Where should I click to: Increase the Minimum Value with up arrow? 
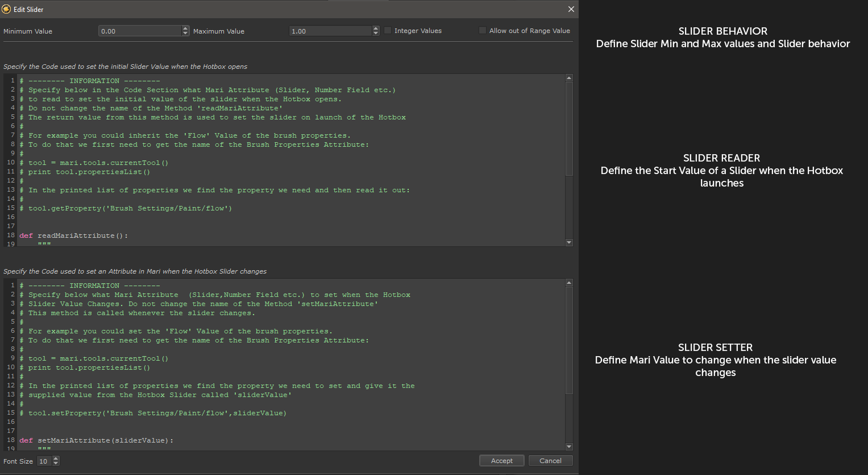click(185, 28)
